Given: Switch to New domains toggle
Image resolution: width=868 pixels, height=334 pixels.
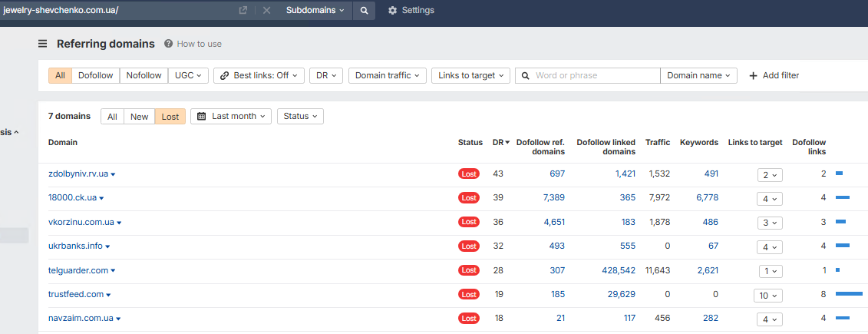Looking at the screenshot, I should [139, 117].
